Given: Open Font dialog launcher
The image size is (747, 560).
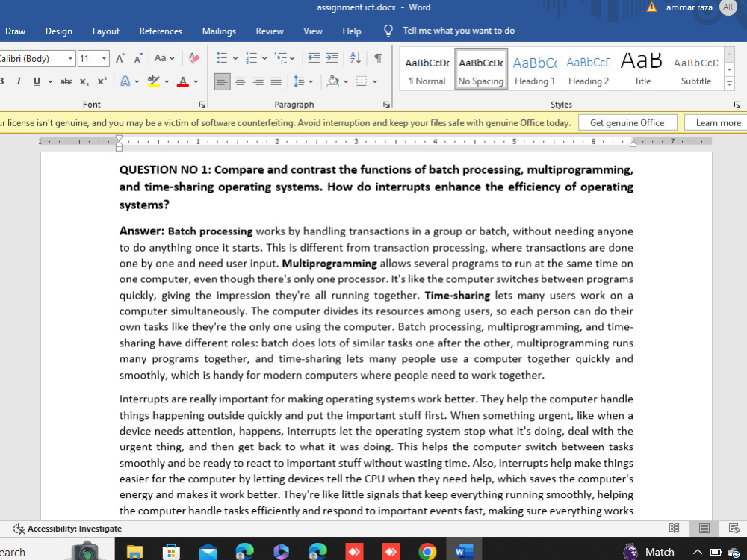Looking at the screenshot, I should click(202, 105).
